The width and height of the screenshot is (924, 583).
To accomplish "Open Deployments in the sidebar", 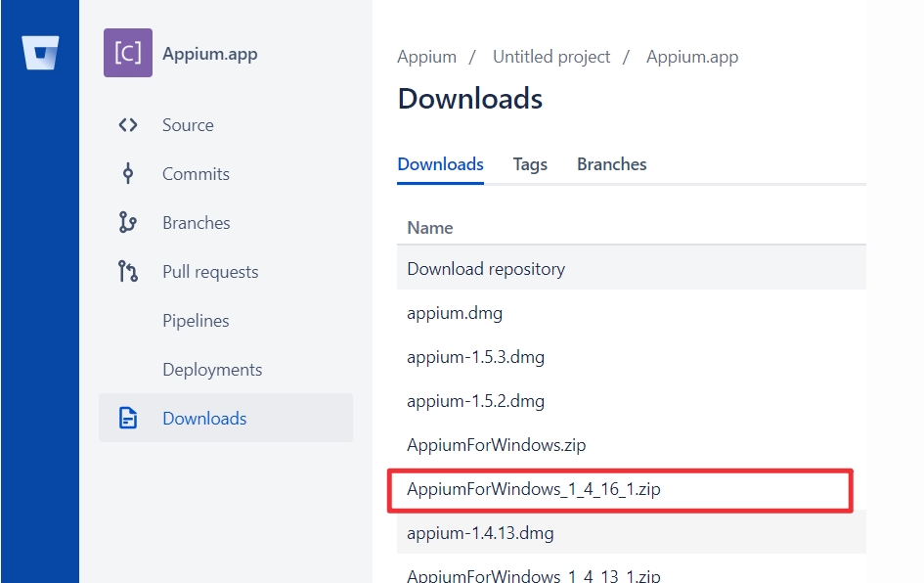I will 212,370.
